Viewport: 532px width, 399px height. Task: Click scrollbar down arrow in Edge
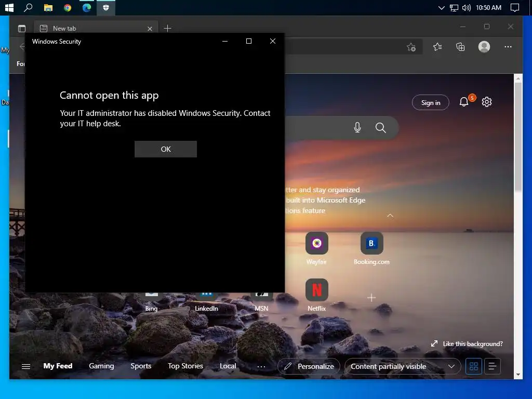click(518, 375)
